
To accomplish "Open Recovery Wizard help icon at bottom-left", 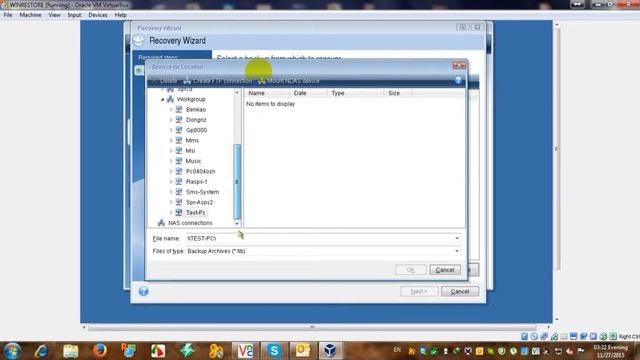I will click(143, 291).
